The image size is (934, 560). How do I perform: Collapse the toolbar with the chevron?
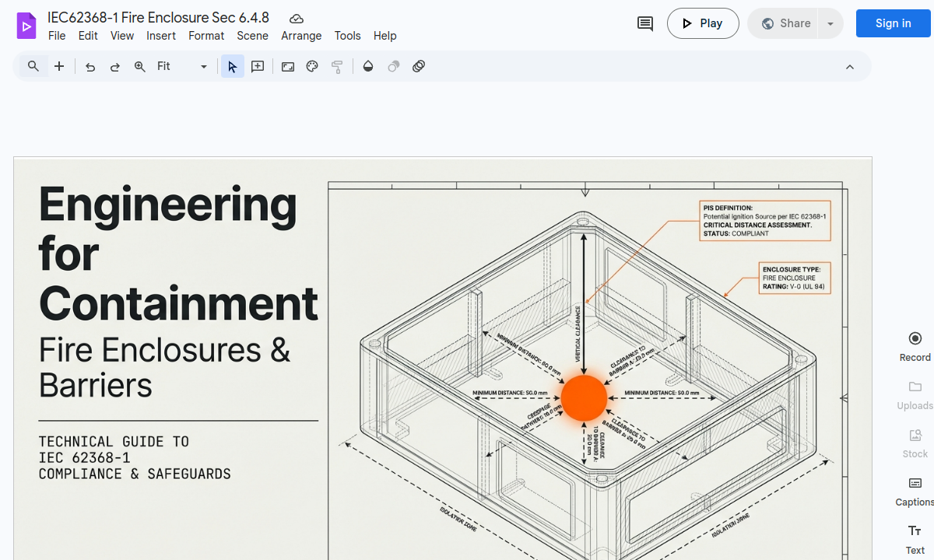pyautogui.click(x=850, y=66)
